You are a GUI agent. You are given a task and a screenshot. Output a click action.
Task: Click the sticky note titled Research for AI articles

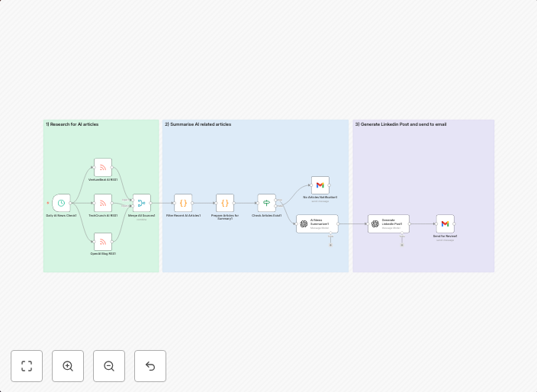(x=72, y=124)
